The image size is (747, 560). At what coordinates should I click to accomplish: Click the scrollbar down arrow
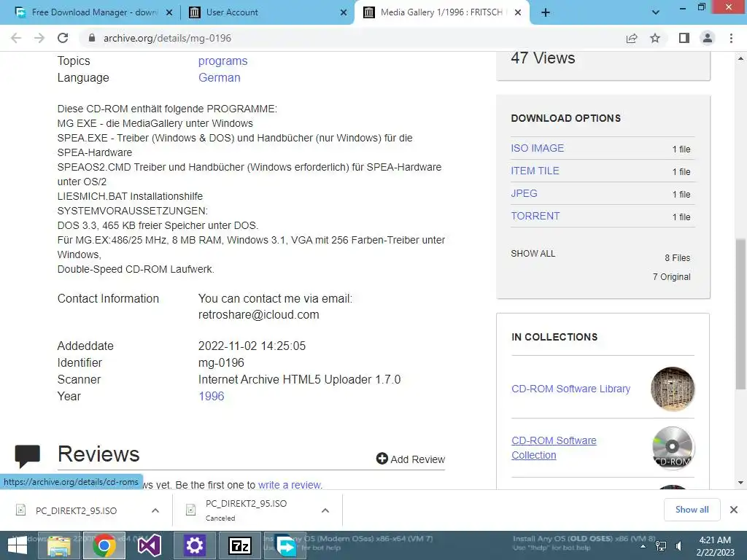[x=740, y=483]
